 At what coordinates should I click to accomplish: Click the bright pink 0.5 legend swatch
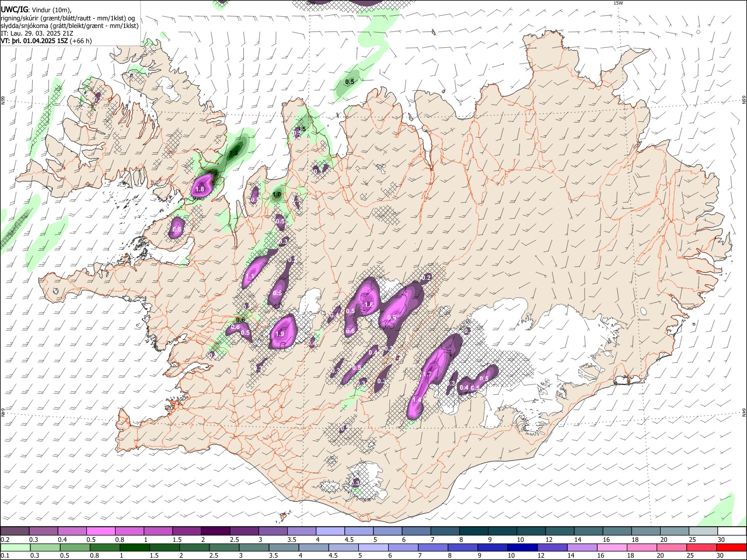click(x=101, y=531)
